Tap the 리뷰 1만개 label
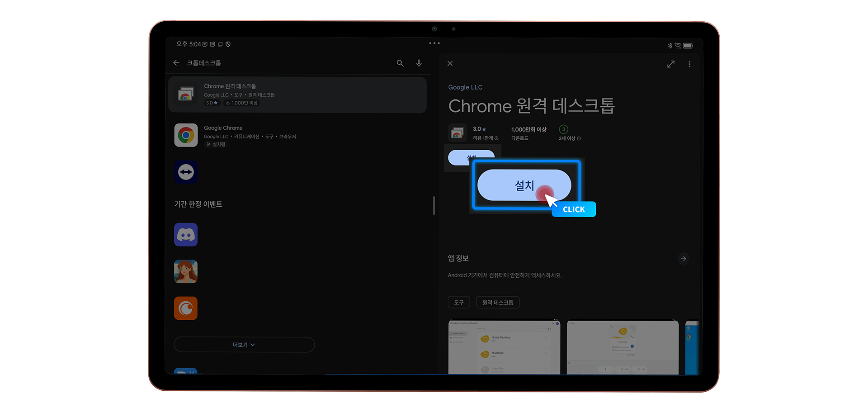 pyautogui.click(x=483, y=138)
